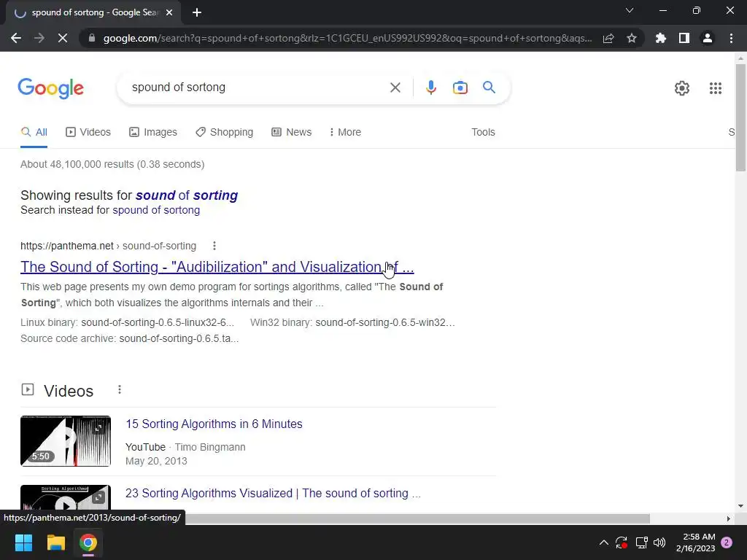Viewport: 747px width, 560px height.
Task: Open options for the panthema.net result
Action: click(x=214, y=246)
